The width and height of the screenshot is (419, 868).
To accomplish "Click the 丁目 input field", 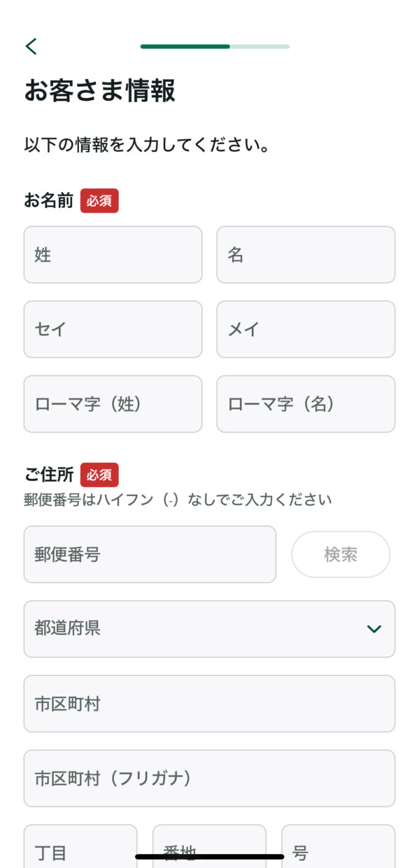I will [80, 847].
